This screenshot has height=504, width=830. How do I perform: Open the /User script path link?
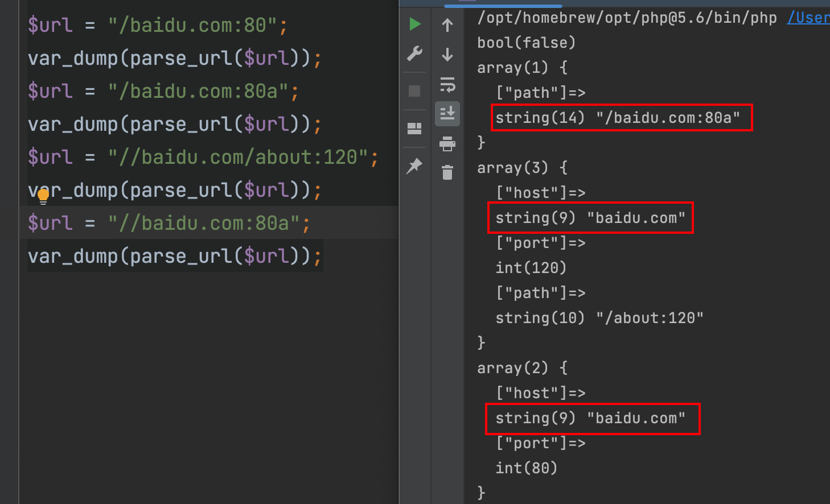[808, 18]
